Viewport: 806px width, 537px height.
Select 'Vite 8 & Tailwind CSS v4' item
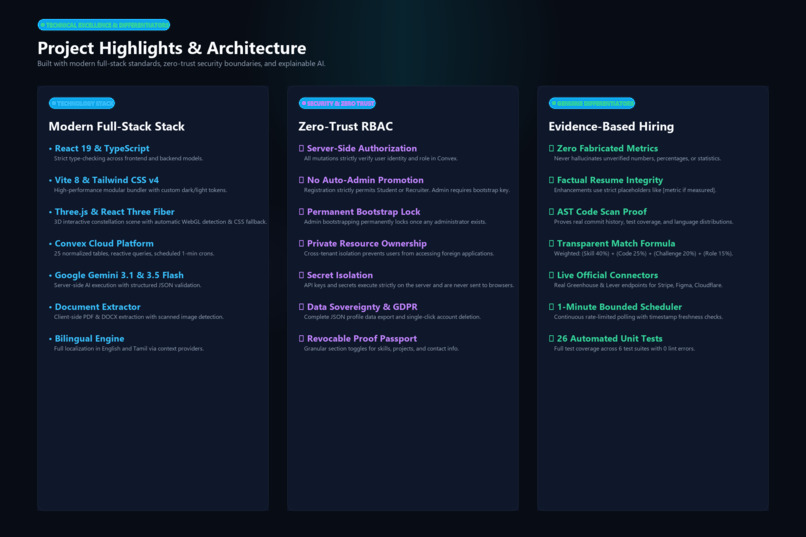pyautogui.click(x=106, y=180)
